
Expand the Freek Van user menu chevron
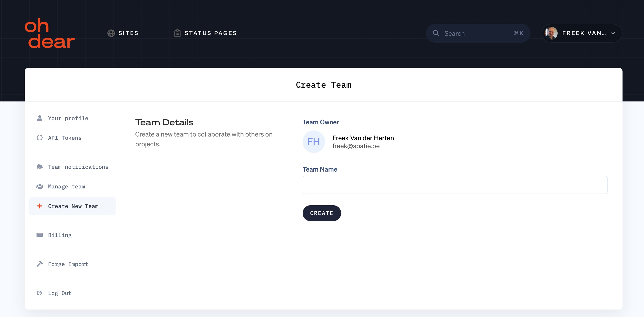pos(613,33)
